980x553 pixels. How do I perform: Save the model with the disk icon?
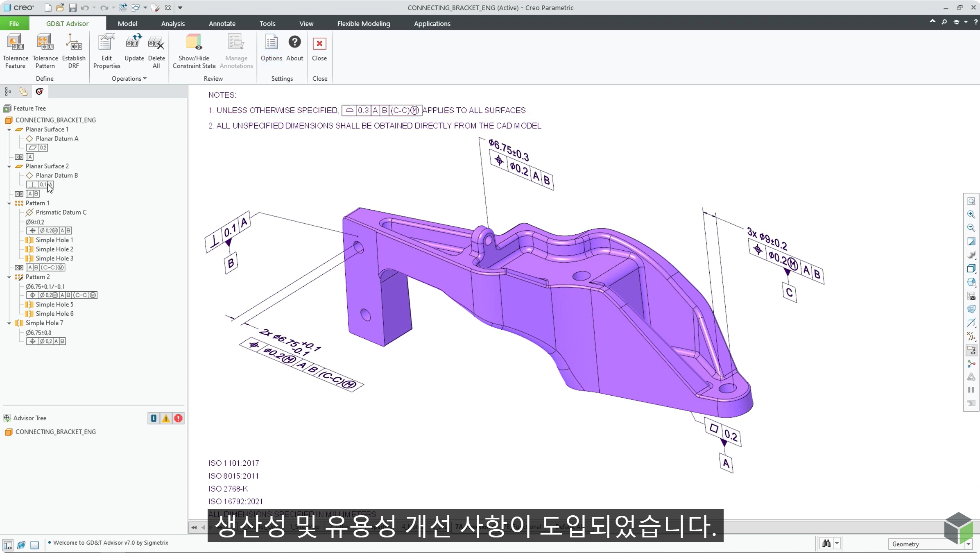coord(72,8)
